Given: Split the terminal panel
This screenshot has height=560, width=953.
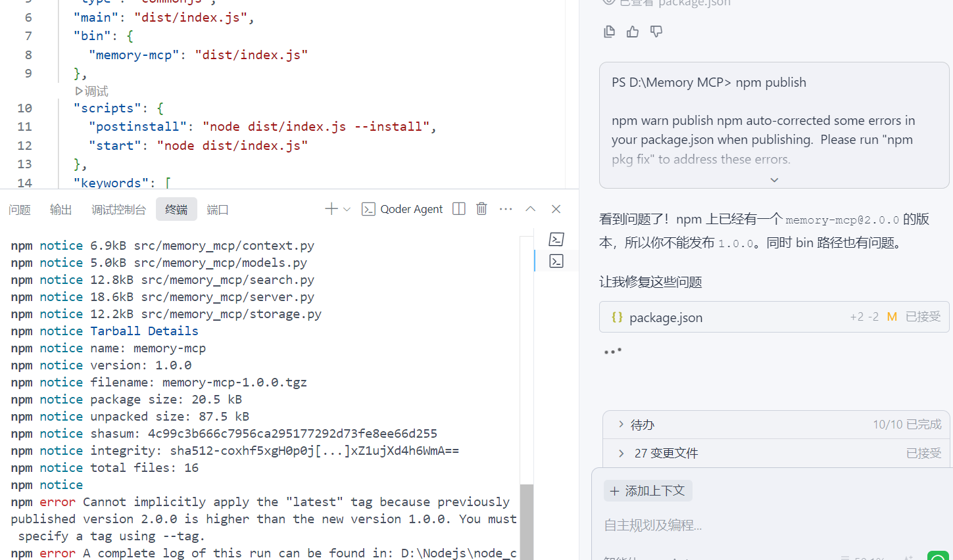Looking at the screenshot, I should (x=459, y=209).
